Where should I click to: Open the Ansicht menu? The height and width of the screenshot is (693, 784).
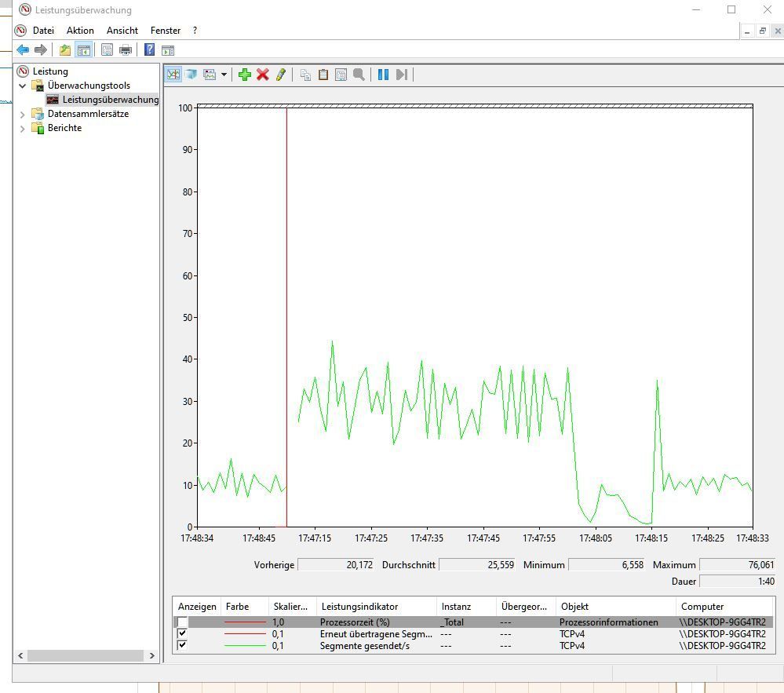pos(122,31)
